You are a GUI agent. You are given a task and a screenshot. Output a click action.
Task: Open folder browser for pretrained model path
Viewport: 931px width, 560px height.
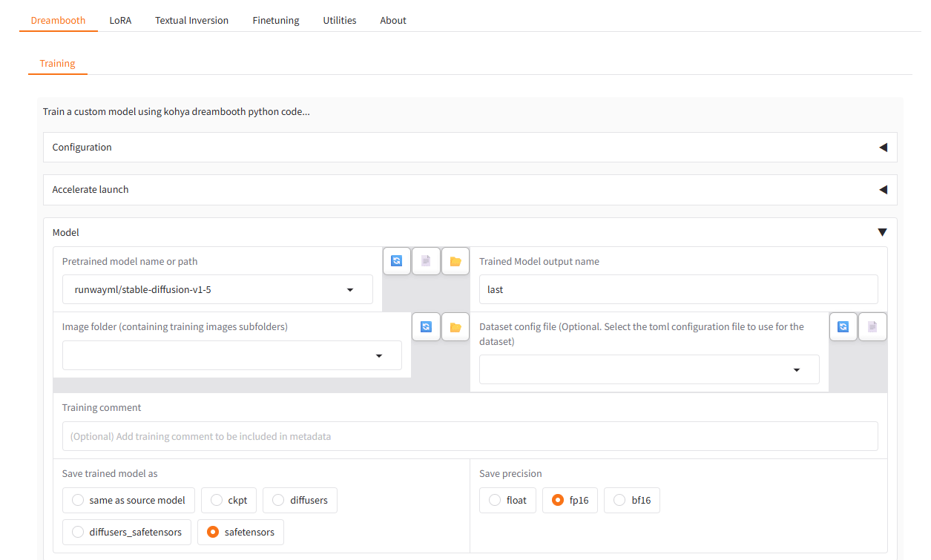pos(455,261)
